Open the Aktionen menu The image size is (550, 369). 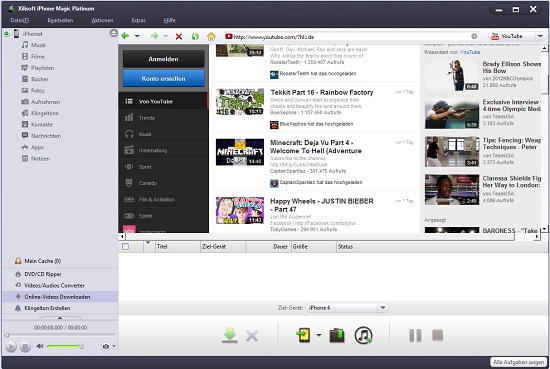[102, 20]
